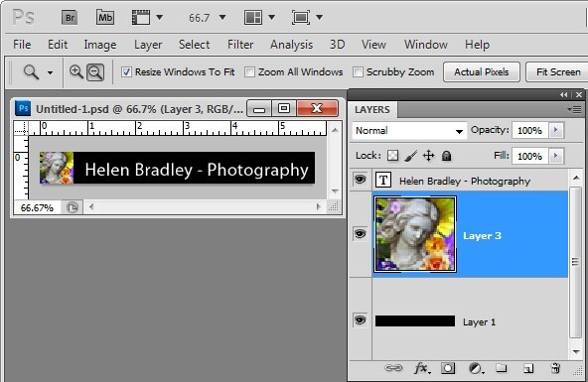Click the 66.67% zoom field in status bar
The width and height of the screenshot is (588, 382).
tap(38, 207)
